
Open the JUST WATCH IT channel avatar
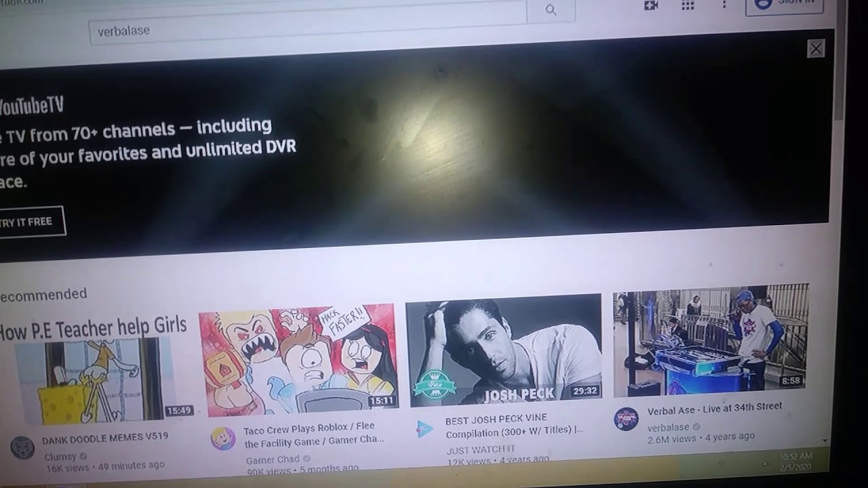425,428
